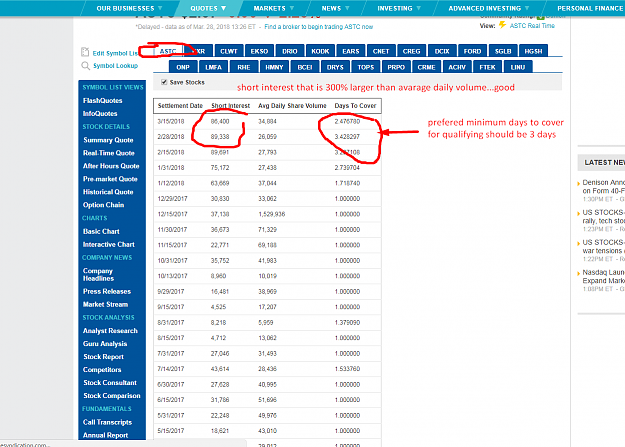The height and width of the screenshot is (447, 625).
Task: Open InfoQuotes in sidebar
Action: 100,114
